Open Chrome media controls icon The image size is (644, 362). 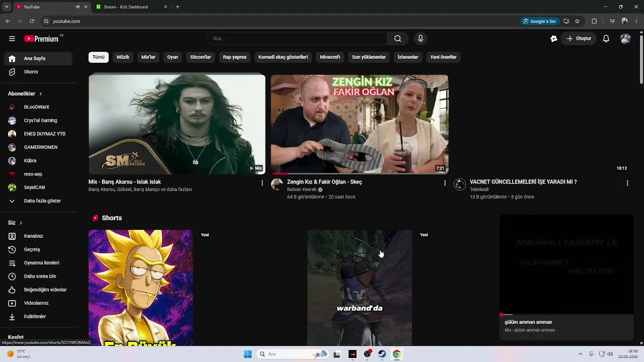point(612,21)
